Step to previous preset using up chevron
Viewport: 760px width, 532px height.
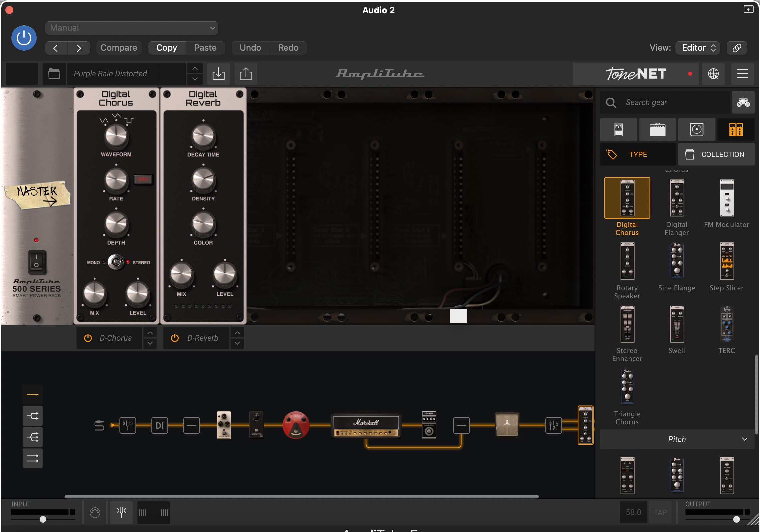pyautogui.click(x=195, y=68)
